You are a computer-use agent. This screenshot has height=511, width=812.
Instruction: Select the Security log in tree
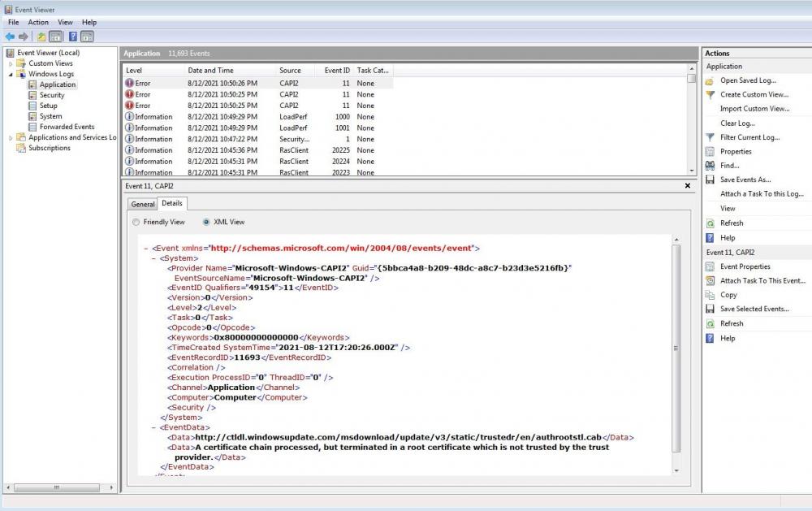[52, 95]
